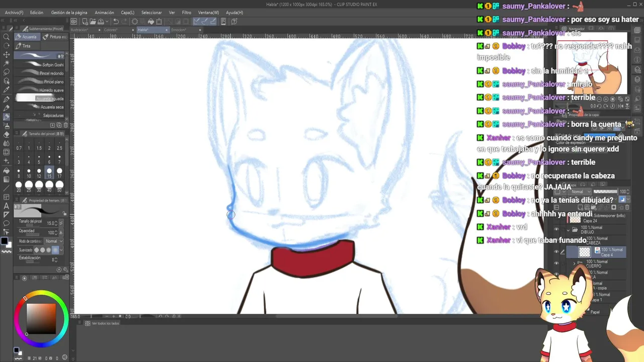This screenshot has width=644, height=362.
Task: Adjust Estabilización stepper arrows
Action: [x=55, y=259]
